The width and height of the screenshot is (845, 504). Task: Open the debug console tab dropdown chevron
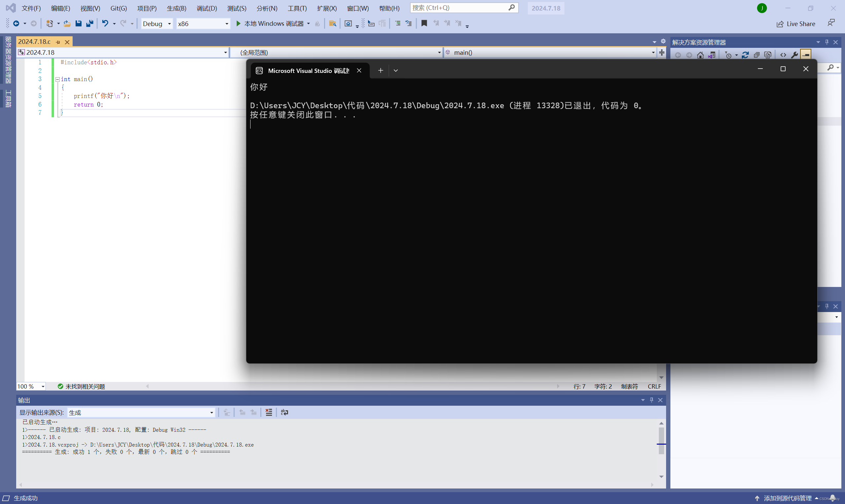(x=395, y=70)
